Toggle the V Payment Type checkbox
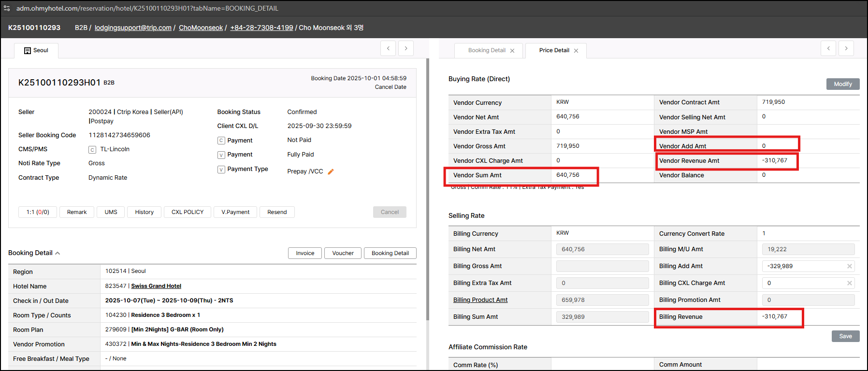 click(x=221, y=170)
